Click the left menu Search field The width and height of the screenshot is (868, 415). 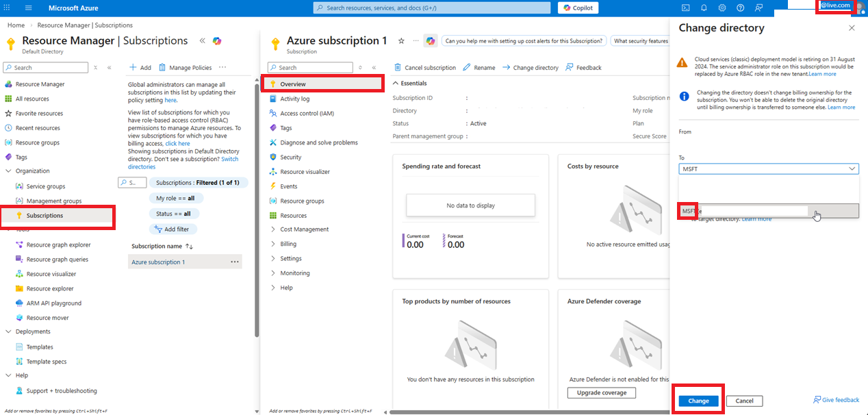(x=46, y=68)
